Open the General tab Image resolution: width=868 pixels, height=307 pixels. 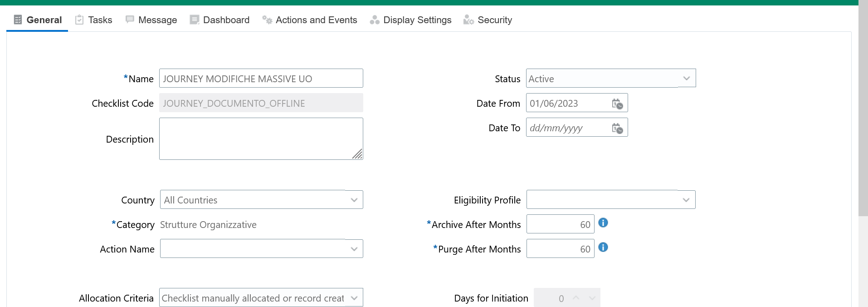[38, 20]
